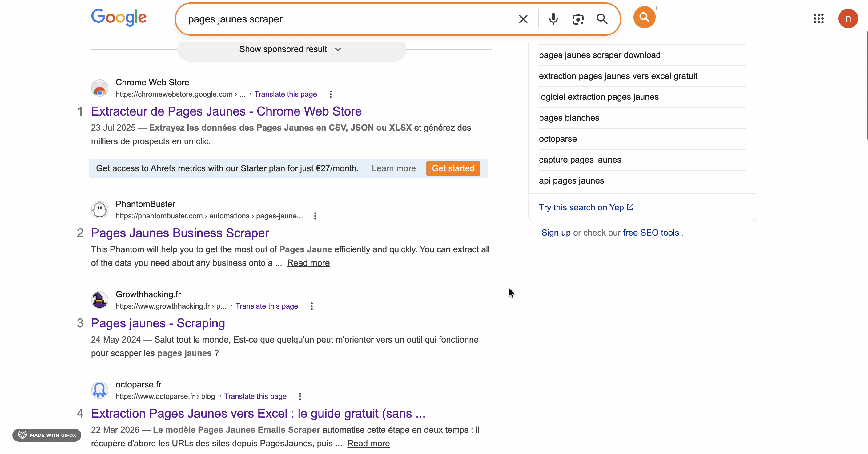Click Read more on PhantomBuster snippet
Viewport: 868px width, 454px height.
click(308, 263)
